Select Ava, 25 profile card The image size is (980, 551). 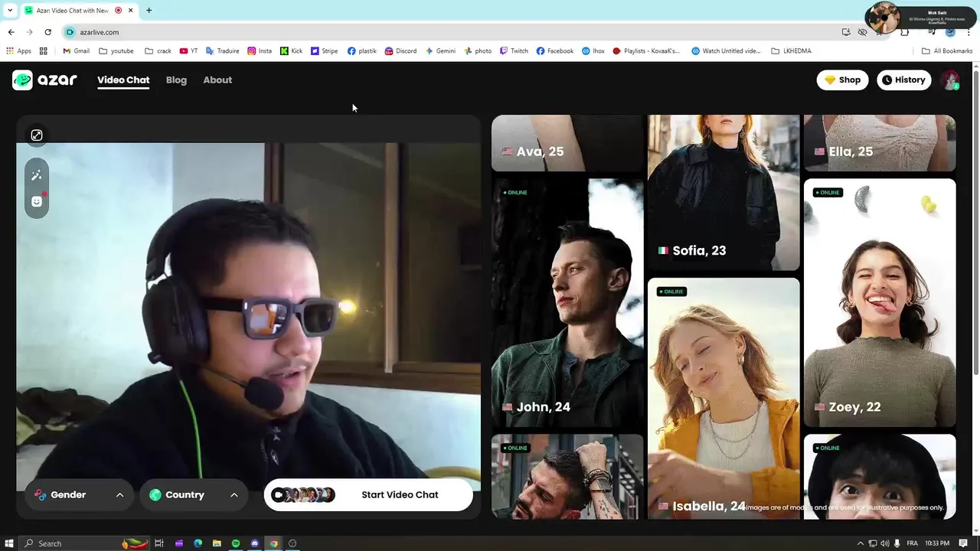coord(567,143)
